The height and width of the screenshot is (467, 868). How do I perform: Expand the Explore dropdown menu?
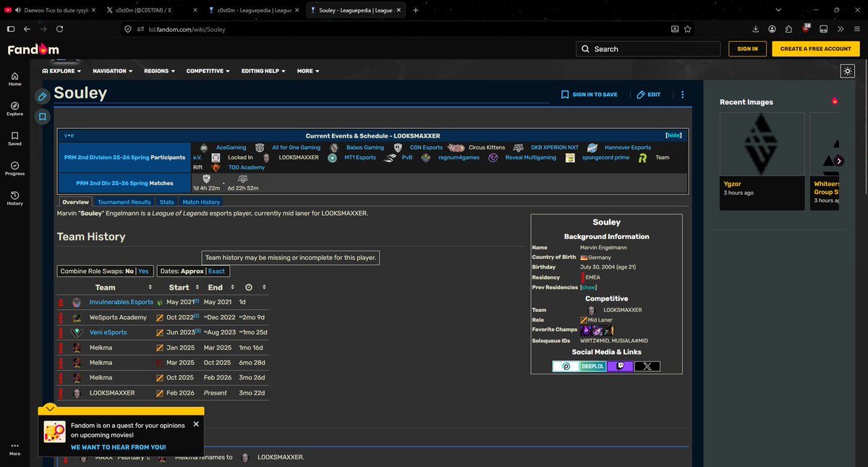[x=61, y=71]
